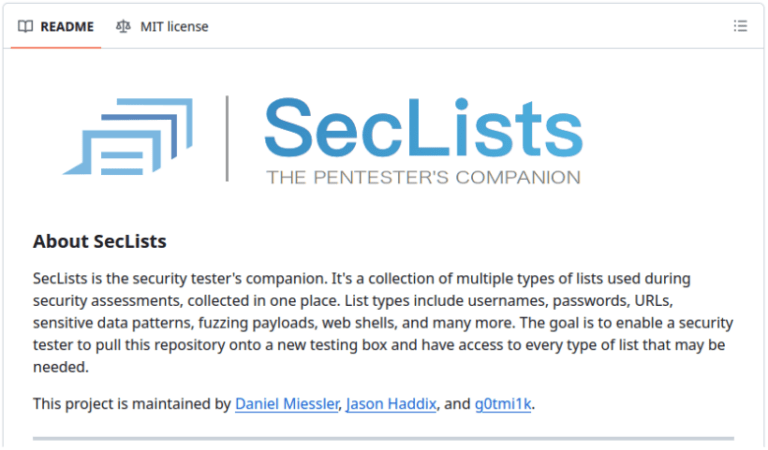
Task: Open the README outline list icon
Action: click(740, 26)
